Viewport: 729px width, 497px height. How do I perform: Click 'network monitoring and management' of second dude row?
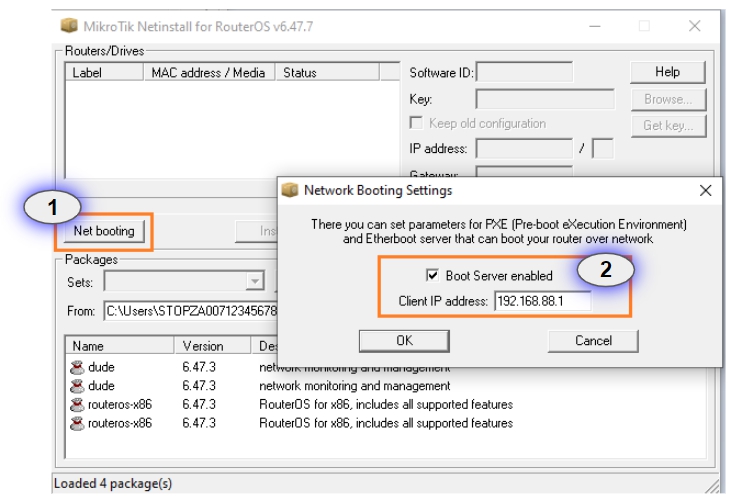(355, 386)
